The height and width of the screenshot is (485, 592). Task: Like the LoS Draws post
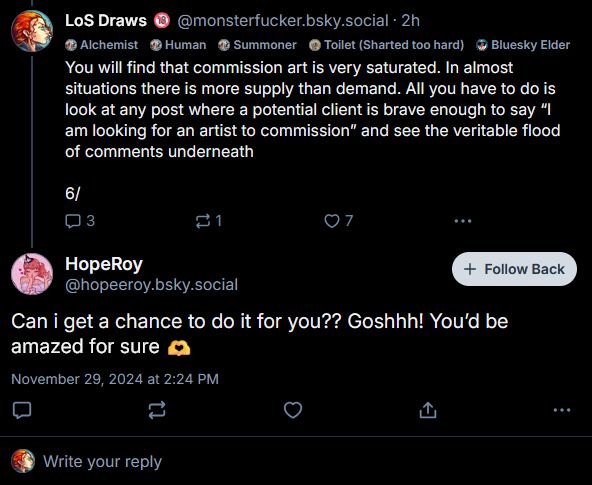(x=339, y=221)
